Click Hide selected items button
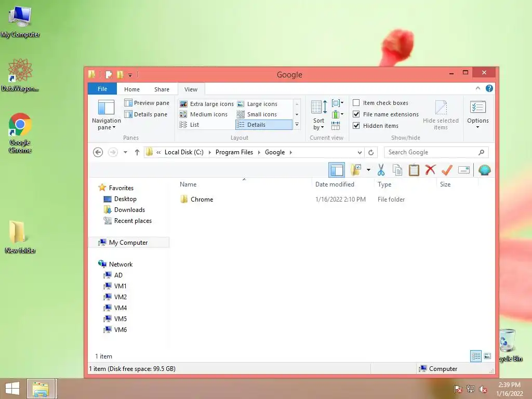 (441, 115)
